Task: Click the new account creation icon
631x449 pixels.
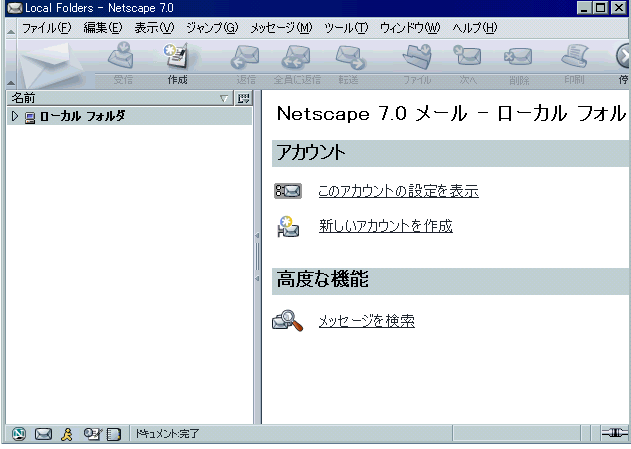Action: [x=288, y=226]
